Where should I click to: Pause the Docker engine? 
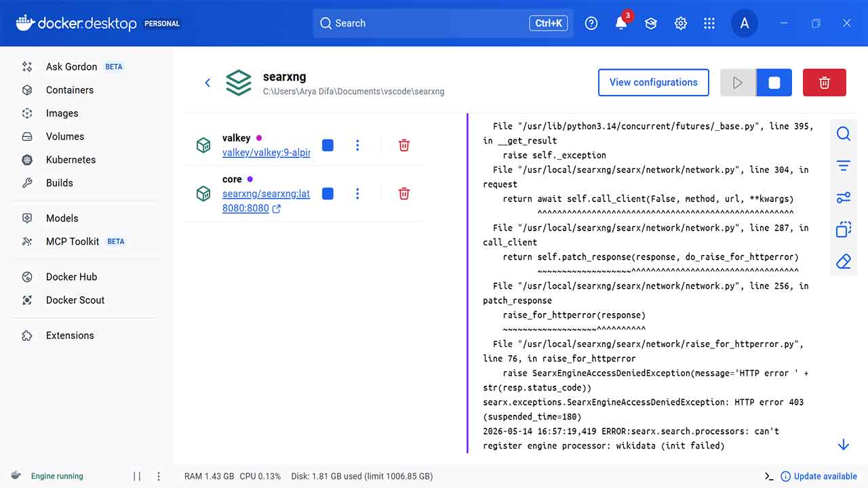coord(137,476)
